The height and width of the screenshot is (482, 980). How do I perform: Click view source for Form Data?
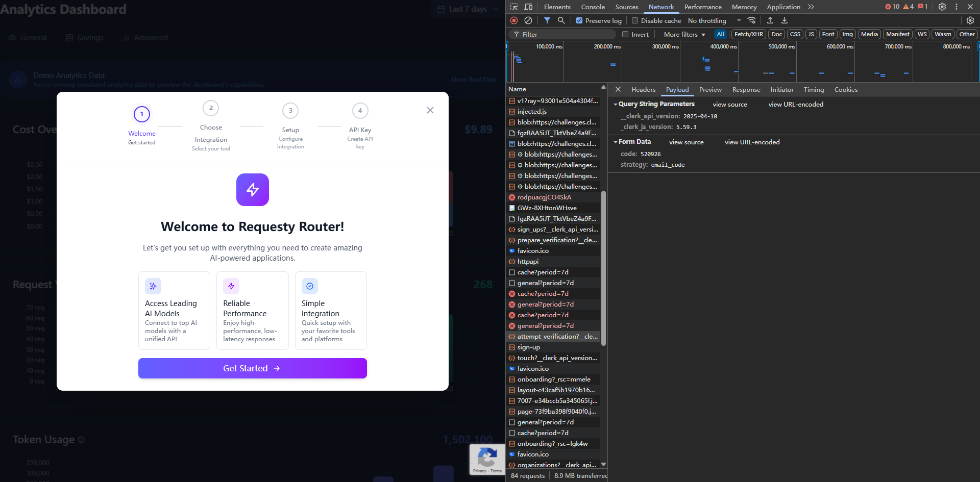point(687,142)
